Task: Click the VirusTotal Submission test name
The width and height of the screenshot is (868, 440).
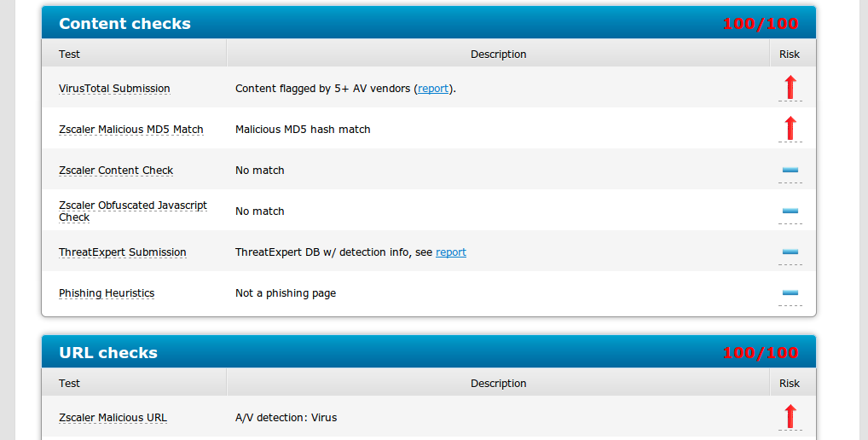Action: tap(114, 89)
